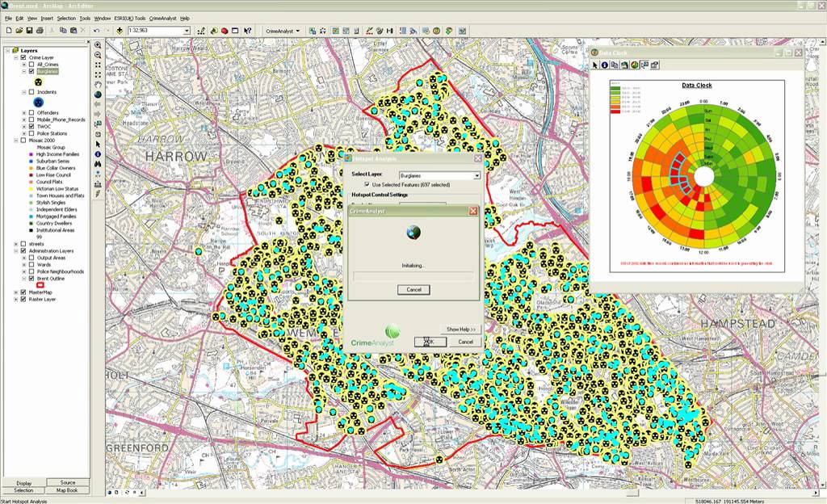Click the pie chart icon in Data Clock toolbar
This screenshot has height=504, width=827.
635,65
